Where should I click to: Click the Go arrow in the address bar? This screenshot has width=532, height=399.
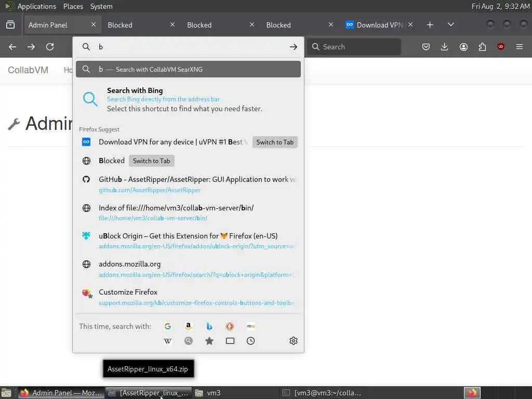click(294, 47)
